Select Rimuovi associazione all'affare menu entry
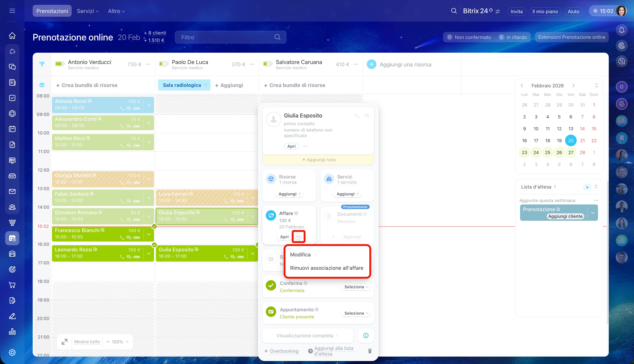Viewport: 634px width, 364px height. click(x=326, y=268)
